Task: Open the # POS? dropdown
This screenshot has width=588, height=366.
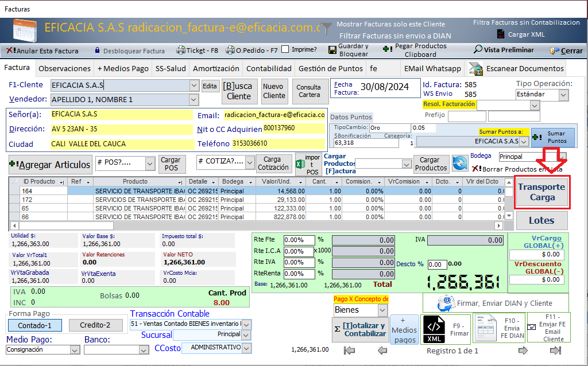Action: point(150,163)
